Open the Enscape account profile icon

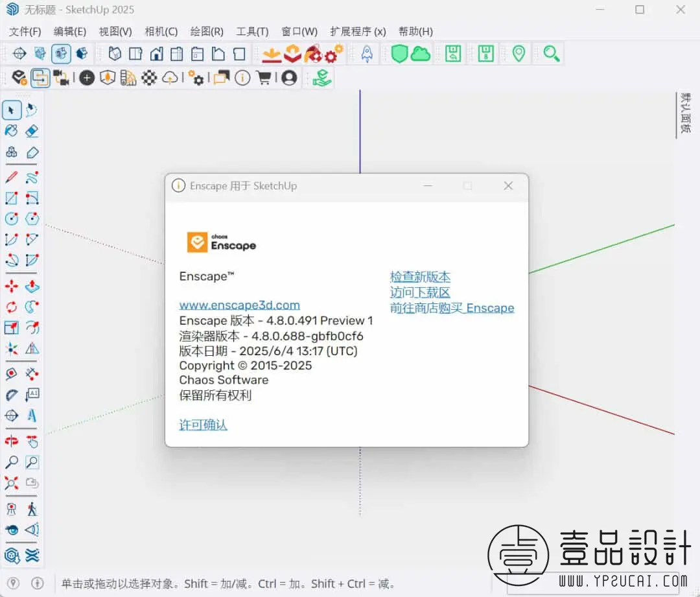click(x=289, y=78)
